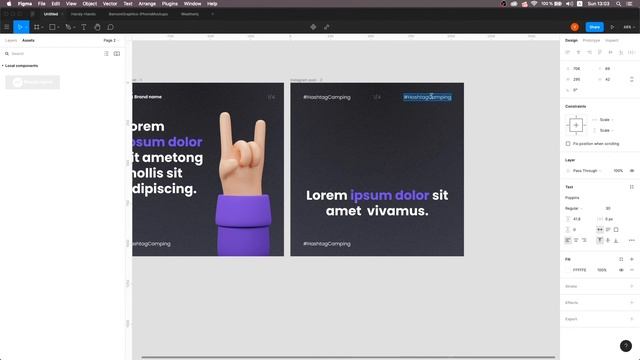640x360 pixels.
Task: Click the local component thumbnail
Action: 33,82
